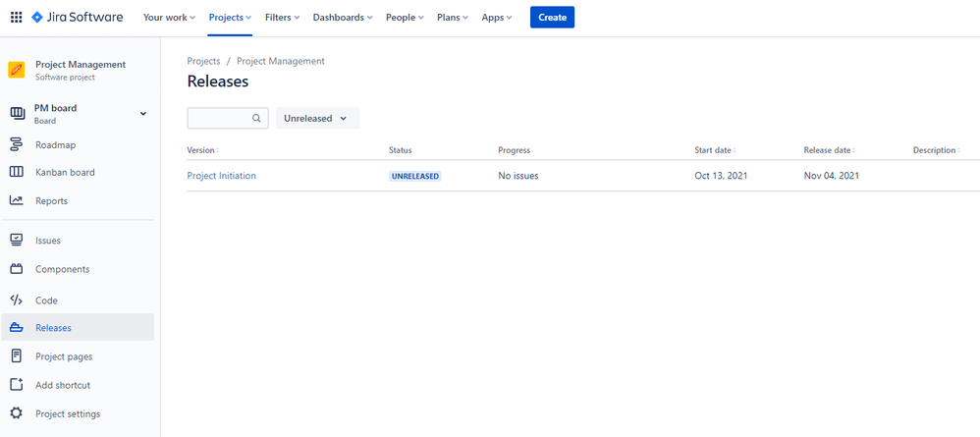The width and height of the screenshot is (980, 437).
Task: Click the No issues progress text
Action: point(518,176)
